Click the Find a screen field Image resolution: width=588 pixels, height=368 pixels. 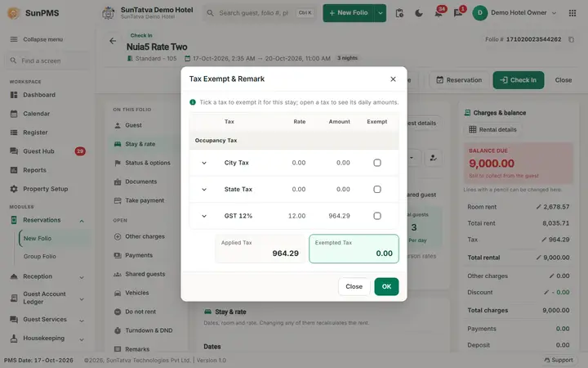[47, 61]
